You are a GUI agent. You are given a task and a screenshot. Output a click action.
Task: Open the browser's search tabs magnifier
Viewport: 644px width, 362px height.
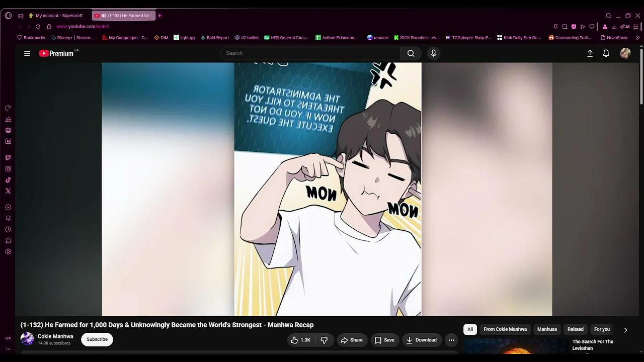tap(608, 16)
